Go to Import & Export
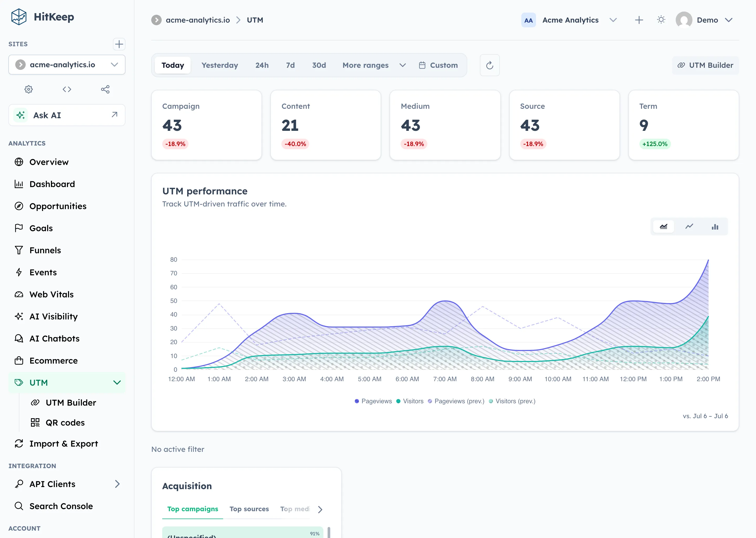The height and width of the screenshot is (538, 756). coord(67,444)
